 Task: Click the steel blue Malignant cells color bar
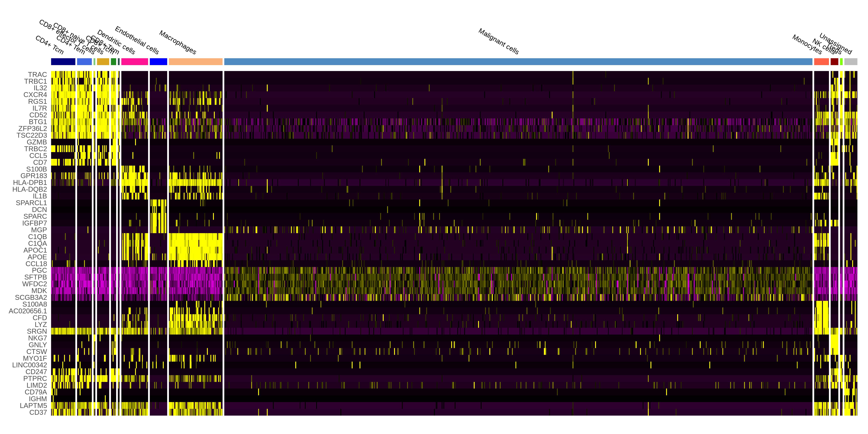pyautogui.click(x=518, y=62)
